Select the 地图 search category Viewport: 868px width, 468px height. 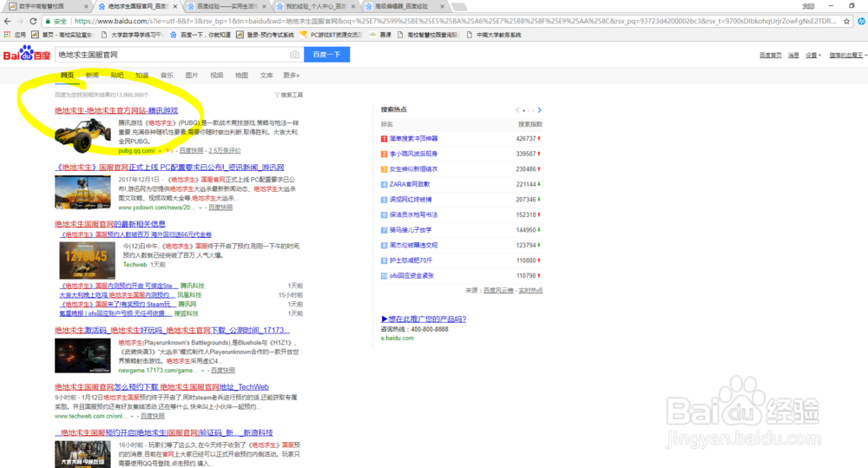pyautogui.click(x=241, y=76)
